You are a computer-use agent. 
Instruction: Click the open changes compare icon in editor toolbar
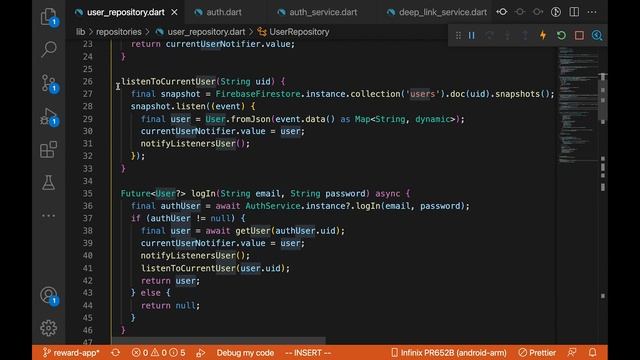pyautogui.click(x=556, y=12)
